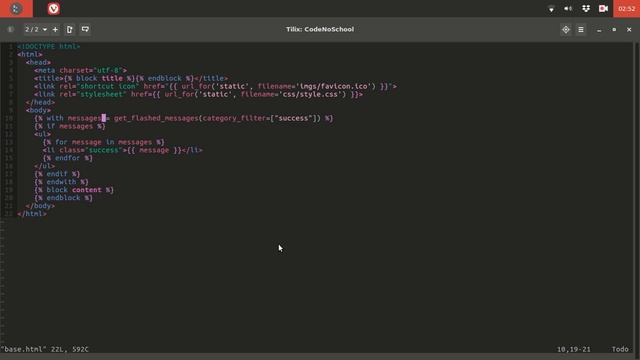Viewport: 640px width, 360px height.
Task: Click the screen recording camera tray icon
Action: (x=603, y=9)
